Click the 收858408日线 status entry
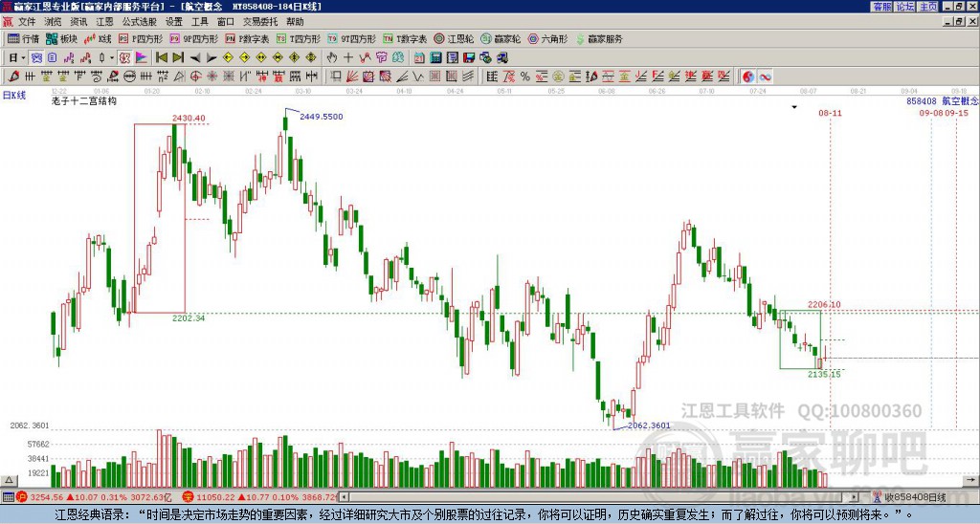 914,497
